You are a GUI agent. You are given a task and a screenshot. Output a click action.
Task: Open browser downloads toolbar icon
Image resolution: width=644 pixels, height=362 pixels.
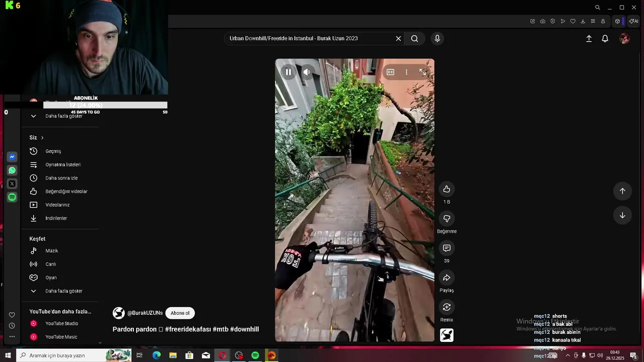pos(583,21)
